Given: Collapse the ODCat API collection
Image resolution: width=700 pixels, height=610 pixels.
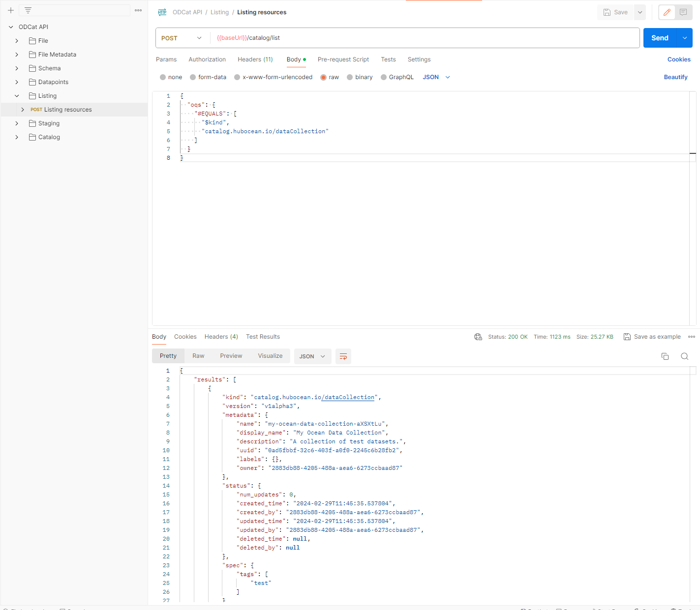Looking at the screenshot, I should [x=11, y=27].
